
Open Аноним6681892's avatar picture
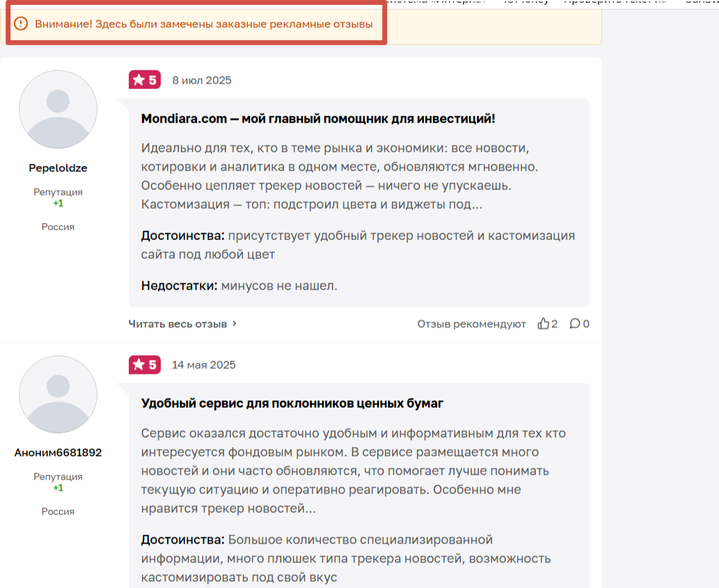tap(58, 394)
